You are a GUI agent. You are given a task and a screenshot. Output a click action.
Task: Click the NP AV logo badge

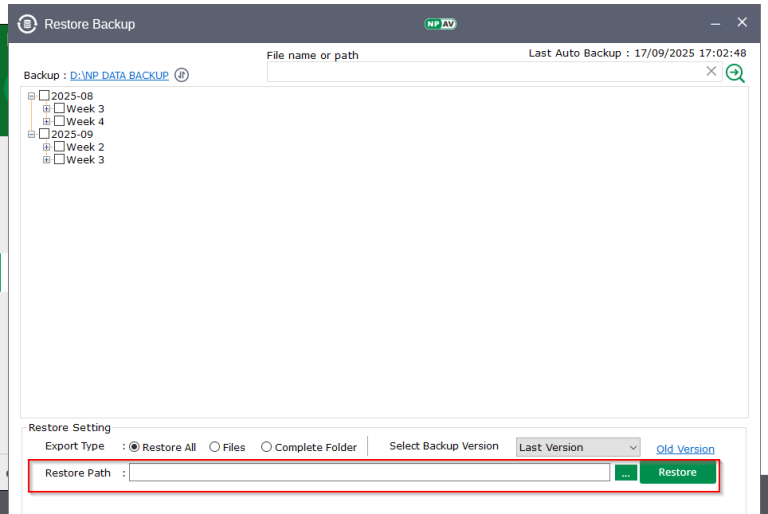click(440, 24)
